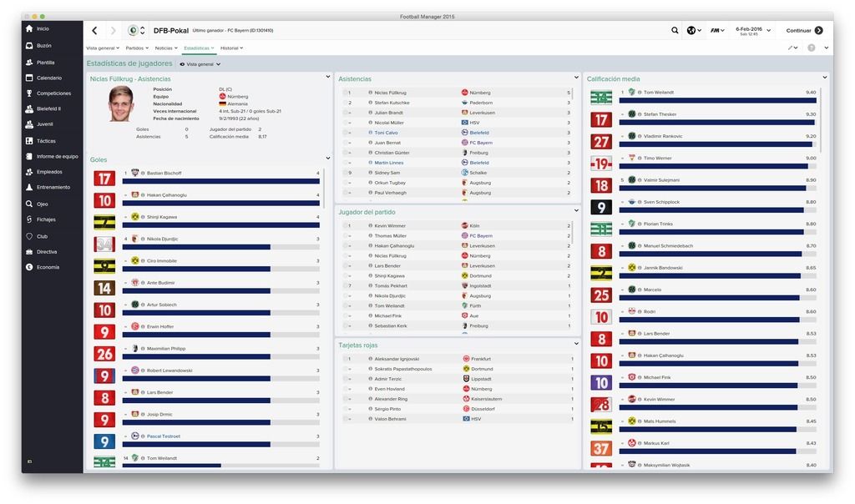The width and height of the screenshot is (855, 504).
Task: Open Jugador del partido panel chevron
Action: 576,210
